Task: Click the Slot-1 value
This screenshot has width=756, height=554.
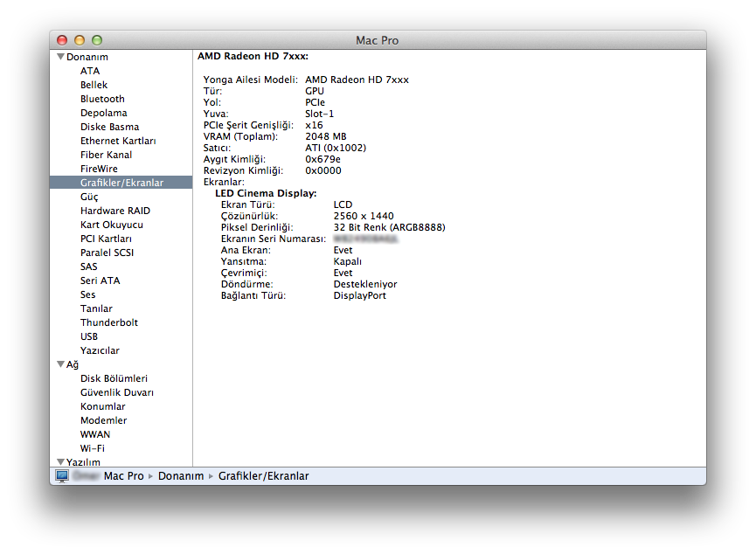Action: (x=319, y=114)
